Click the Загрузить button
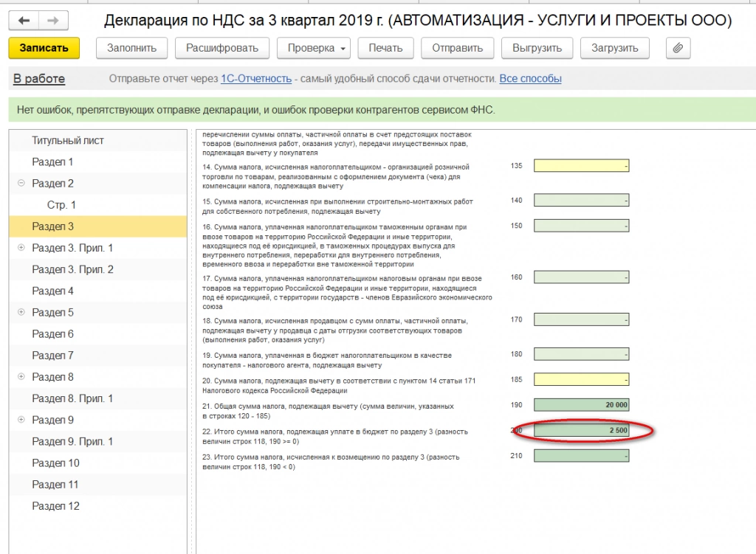The image size is (756, 554). tap(615, 48)
